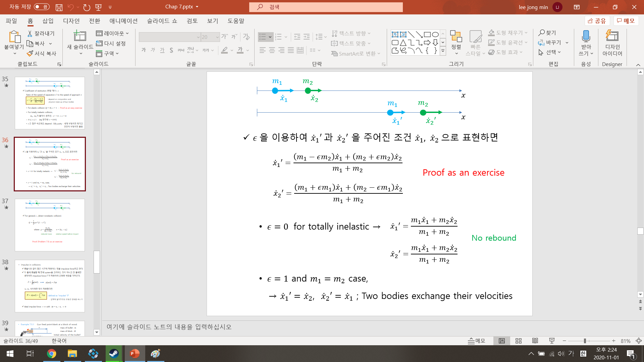This screenshot has width=644, height=362.
Task: Click the 공유 button
Action: [597, 20]
